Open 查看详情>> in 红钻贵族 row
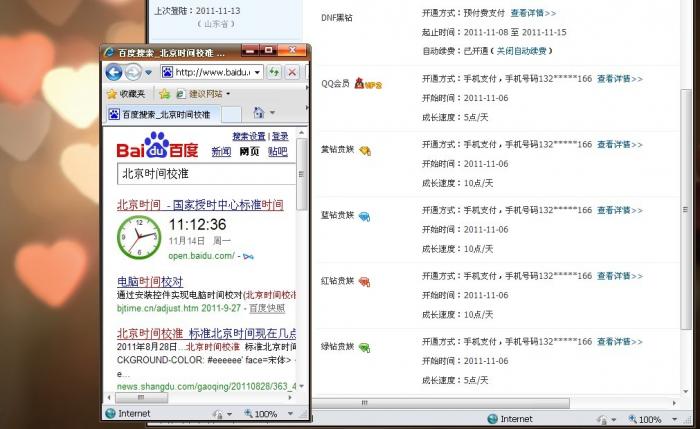Screen dimensions: 700x429 point(620,276)
